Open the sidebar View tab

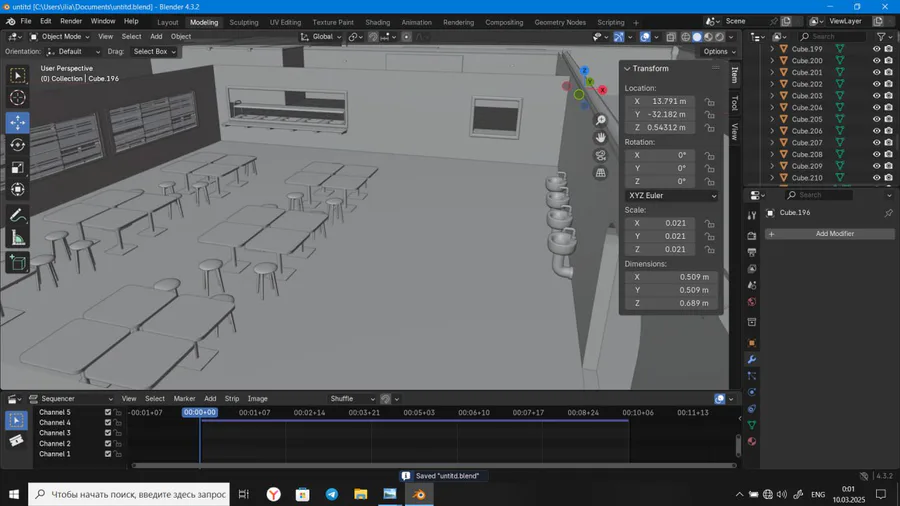tap(735, 131)
